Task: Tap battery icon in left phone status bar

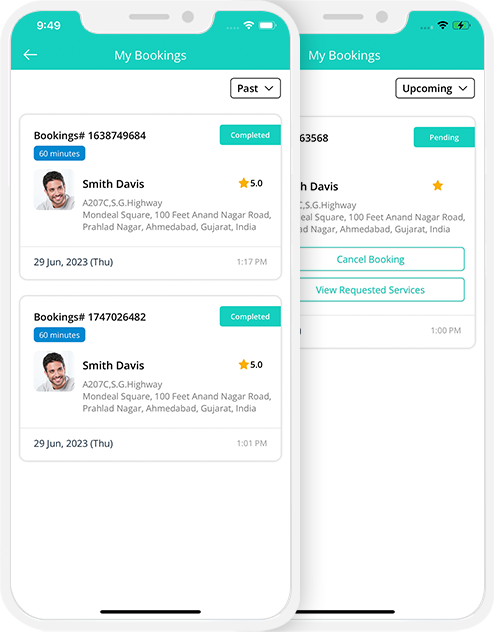Action: click(267, 26)
